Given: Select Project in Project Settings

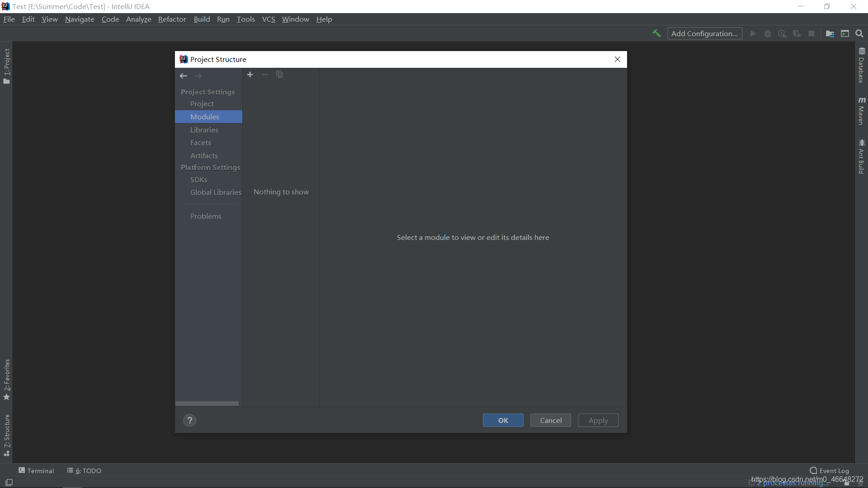Looking at the screenshot, I should pos(208,103).
